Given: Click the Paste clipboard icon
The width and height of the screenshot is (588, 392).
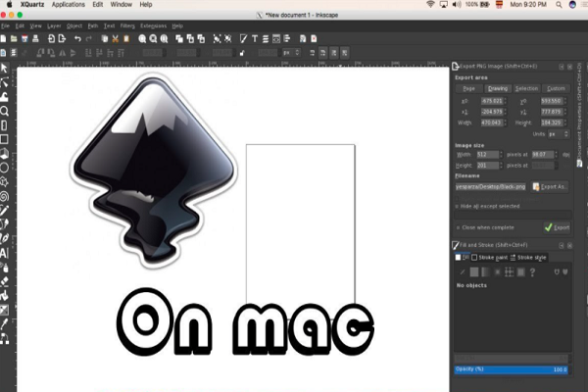Looking at the screenshot, I should pos(126,38).
